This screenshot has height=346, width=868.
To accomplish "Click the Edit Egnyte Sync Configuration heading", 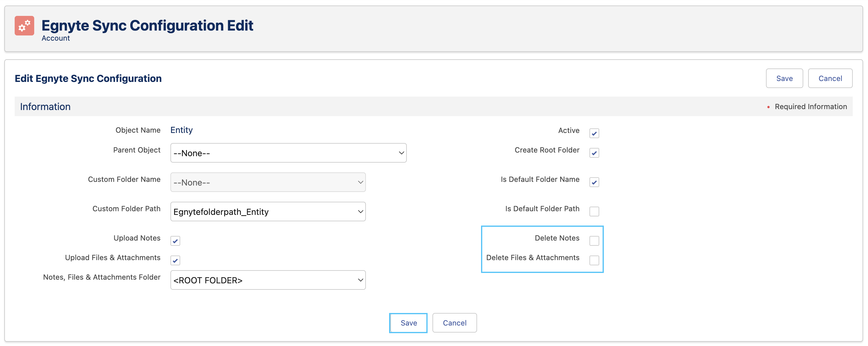I will click(x=88, y=78).
